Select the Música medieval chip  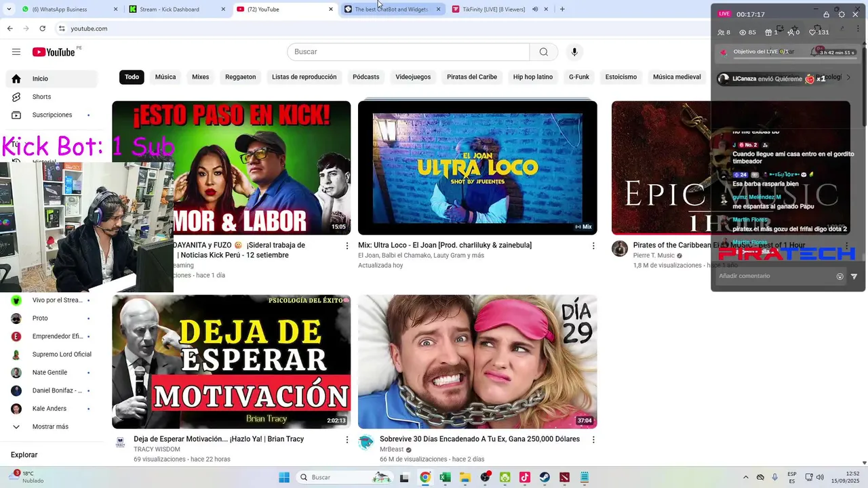[x=677, y=77]
